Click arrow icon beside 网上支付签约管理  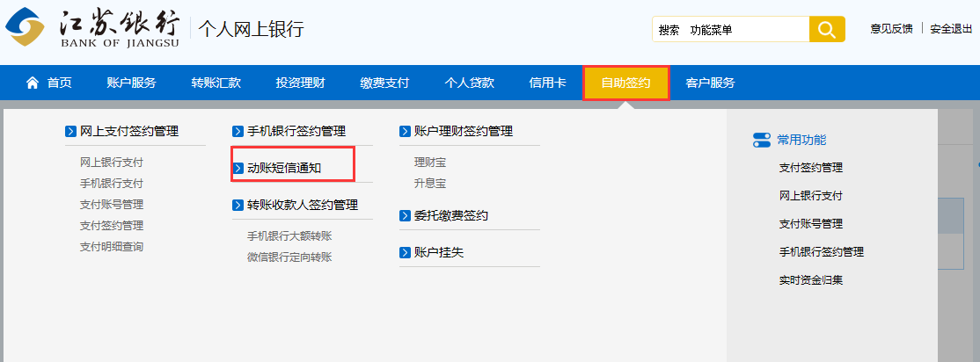click(x=70, y=132)
